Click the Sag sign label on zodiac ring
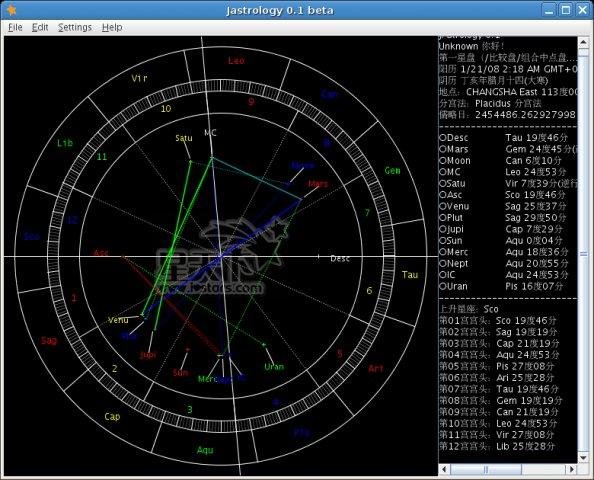This screenshot has width=594, height=480. (x=49, y=341)
